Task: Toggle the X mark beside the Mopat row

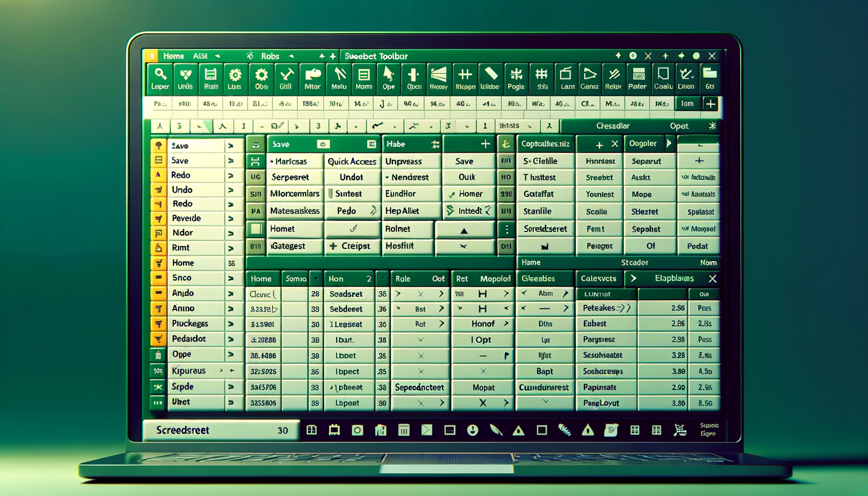Action: [483, 403]
